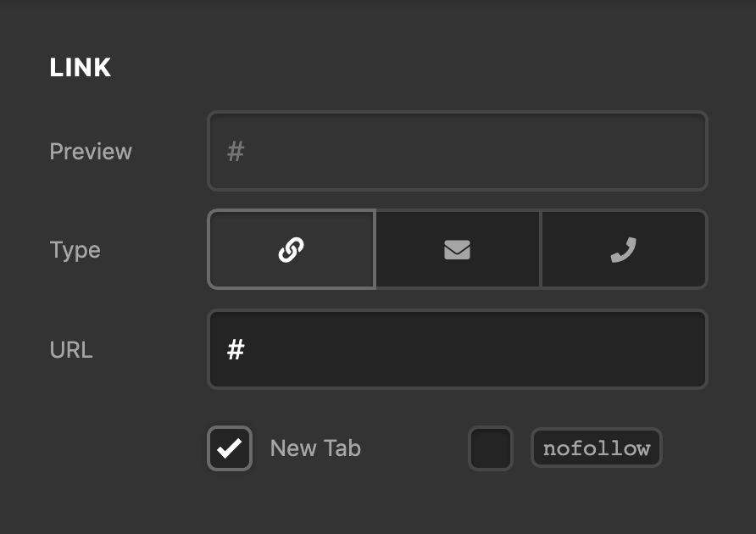Select the phone link type icon
756x534 pixels.
(x=624, y=250)
